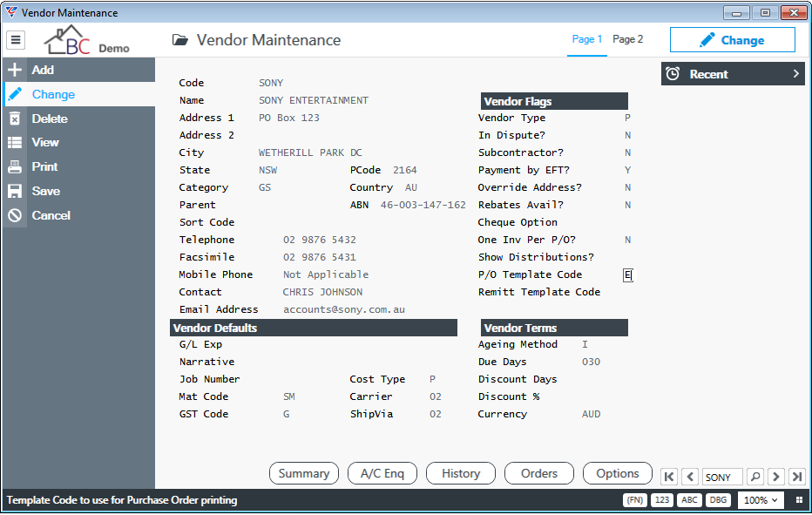The width and height of the screenshot is (812, 515).
Task: Click the Payment by EFT value Y
Action: tap(627, 171)
